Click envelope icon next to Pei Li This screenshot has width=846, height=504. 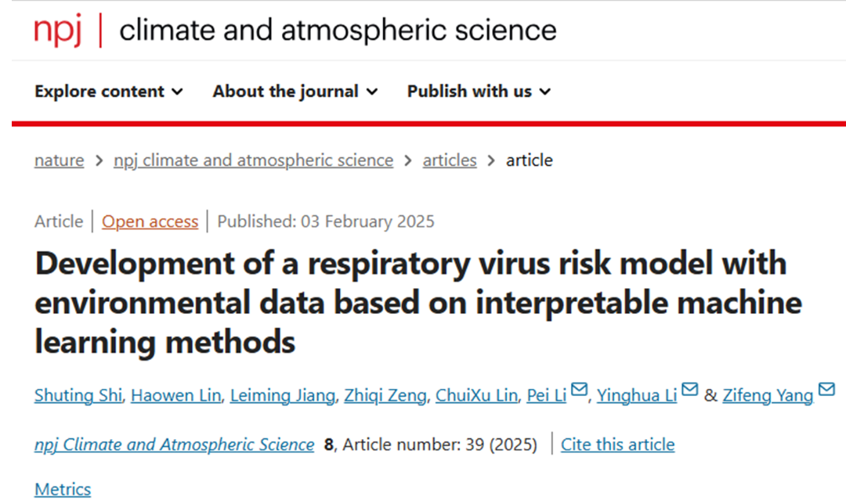pyautogui.click(x=579, y=391)
